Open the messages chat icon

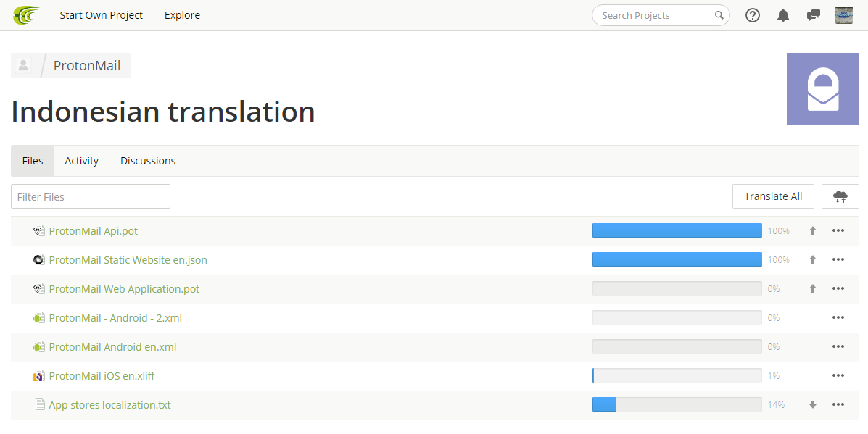pyautogui.click(x=814, y=15)
